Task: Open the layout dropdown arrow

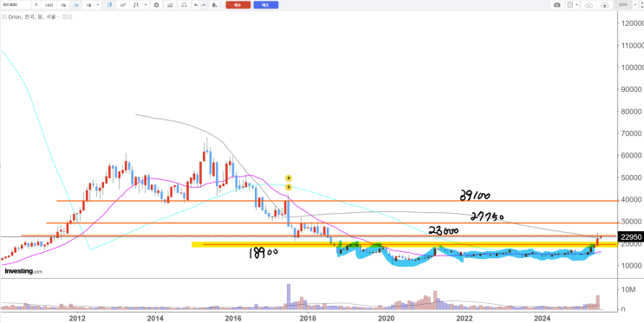Action: point(576,5)
